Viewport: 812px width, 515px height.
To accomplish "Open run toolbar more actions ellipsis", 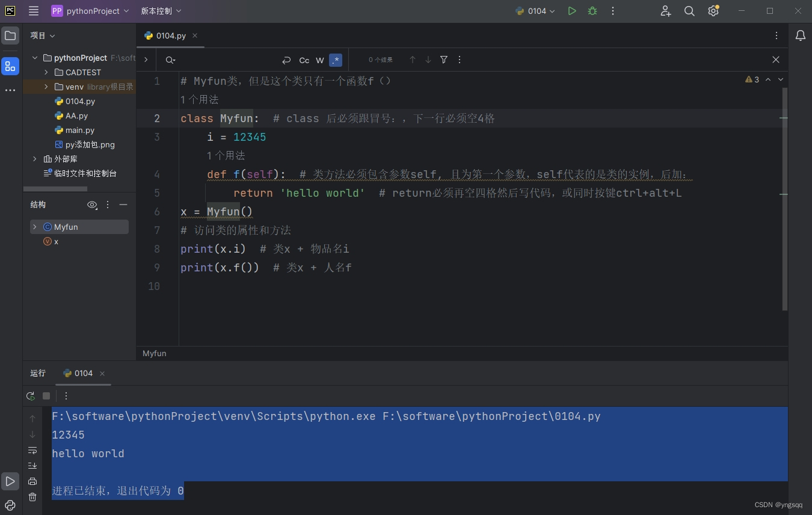I will click(x=66, y=396).
